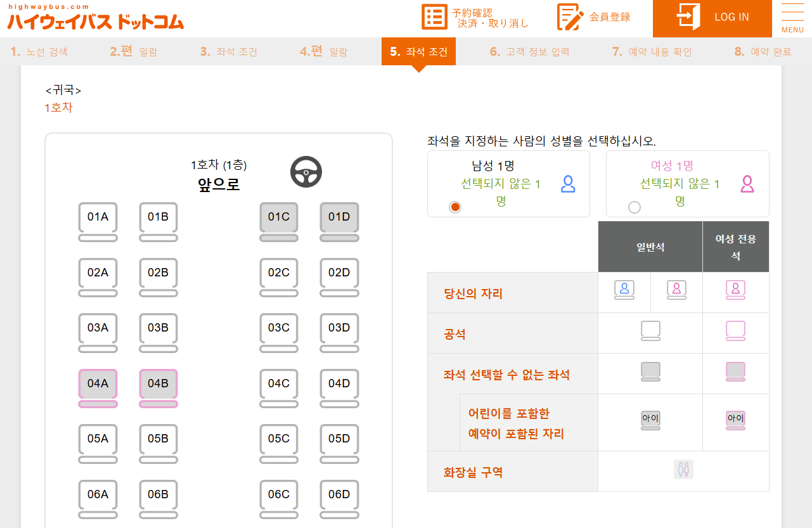
Task: Select seat 05A
Action: tap(98, 444)
